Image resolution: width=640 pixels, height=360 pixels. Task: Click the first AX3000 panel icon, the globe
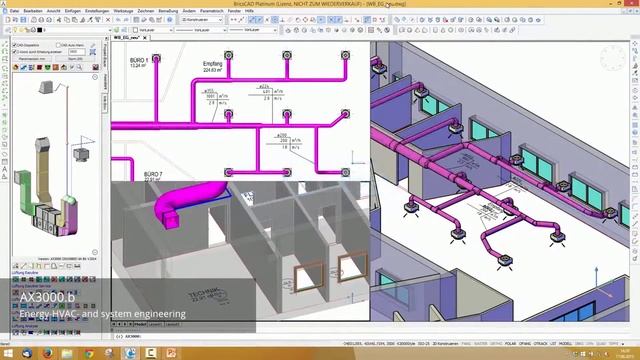point(16,67)
